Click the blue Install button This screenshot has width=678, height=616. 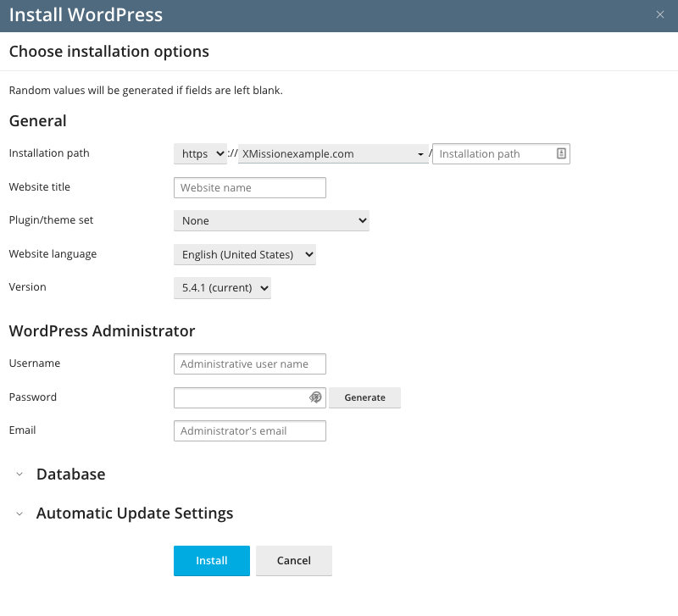212,560
